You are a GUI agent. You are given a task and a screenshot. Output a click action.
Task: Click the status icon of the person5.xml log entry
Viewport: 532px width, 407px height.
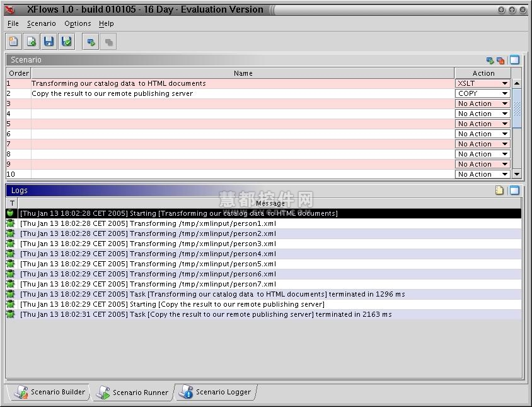(10, 264)
